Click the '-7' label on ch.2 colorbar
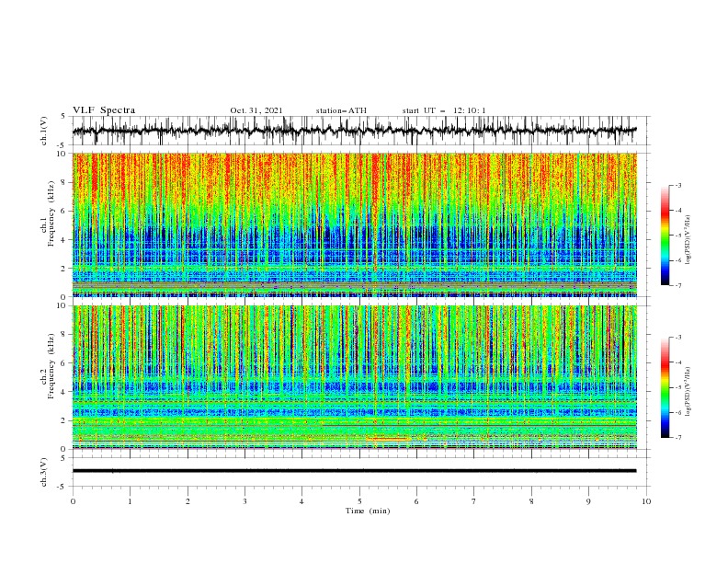The height and width of the screenshot is (563, 728). tap(678, 437)
